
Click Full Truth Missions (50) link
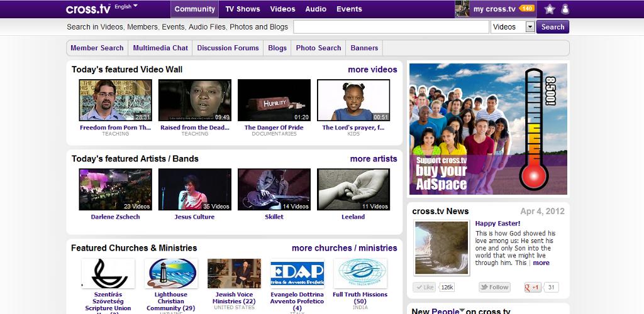tap(360, 298)
